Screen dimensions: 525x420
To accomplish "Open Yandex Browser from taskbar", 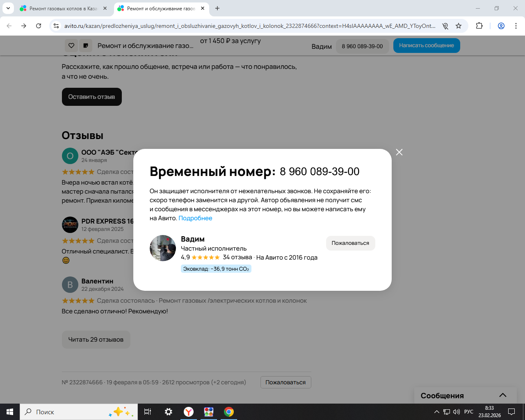I will pyautogui.click(x=189, y=412).
